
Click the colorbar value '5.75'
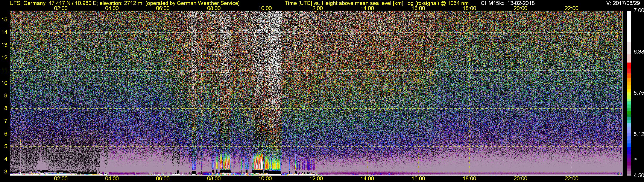tap(638, 93)
